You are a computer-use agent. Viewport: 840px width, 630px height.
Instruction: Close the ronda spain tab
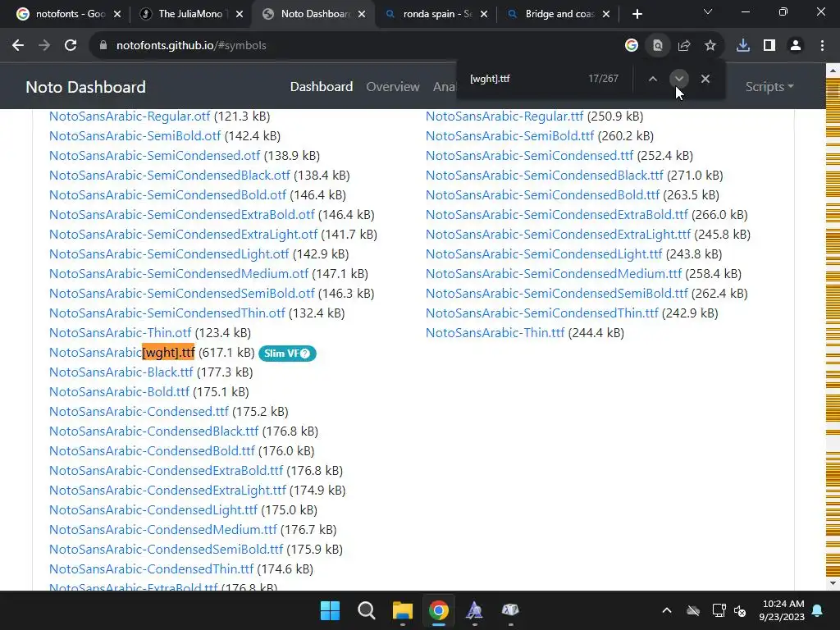(x=484, y=15)
